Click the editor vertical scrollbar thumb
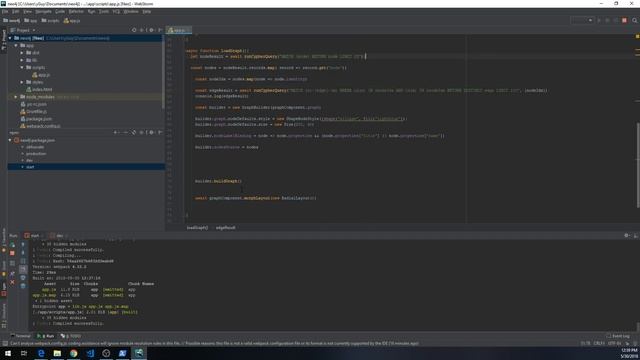The width and height of the screenshot is (640, 360). click(638, 165)
